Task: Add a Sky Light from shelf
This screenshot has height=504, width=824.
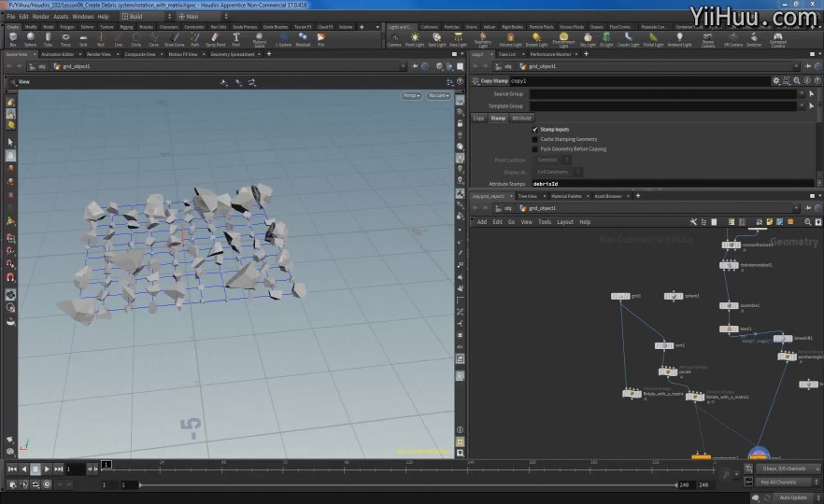Action: 588,39
